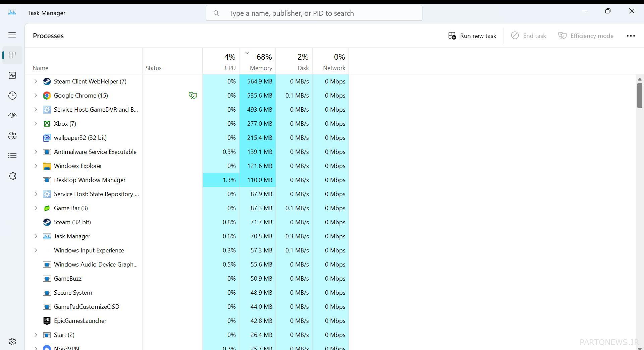644x350 pixels.
Task: Sort by the Memory column header
Action: click(258, 61)
